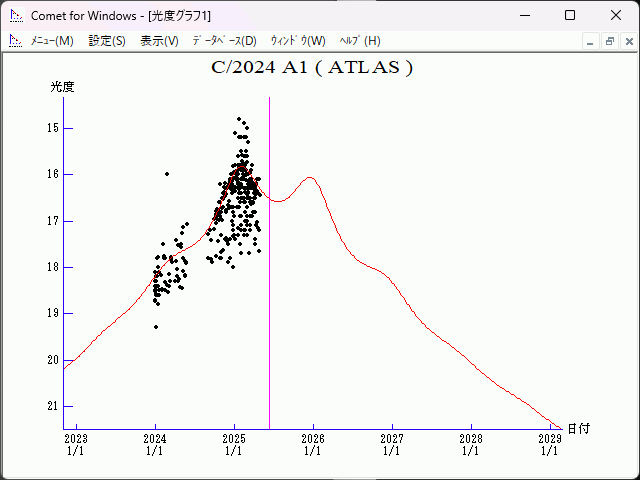This screenshot has height=480, width=640.
Task: Open the 表示(V) view menu
Action: pyautogui.click(x=159, y=41)
